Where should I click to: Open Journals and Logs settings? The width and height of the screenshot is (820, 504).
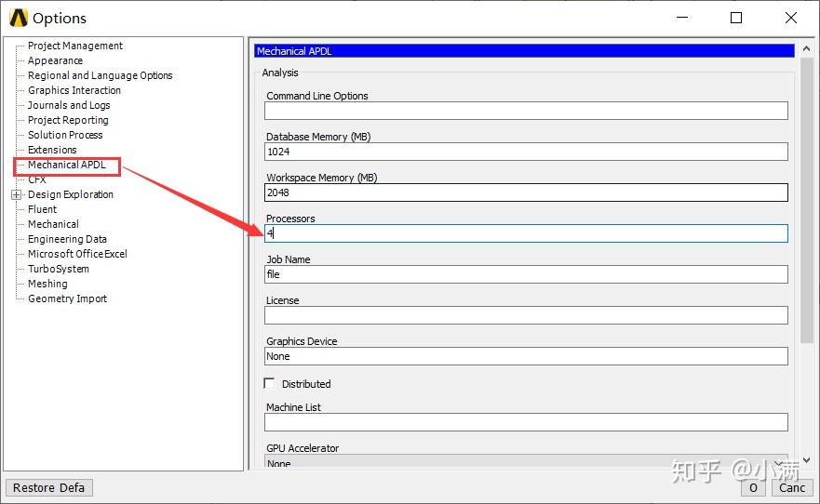(69, 105)
